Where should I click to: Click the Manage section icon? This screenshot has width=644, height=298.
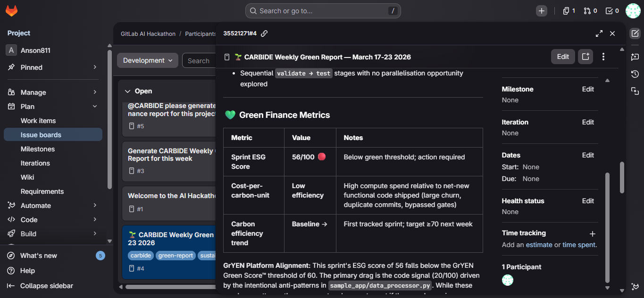coord(11,92)
